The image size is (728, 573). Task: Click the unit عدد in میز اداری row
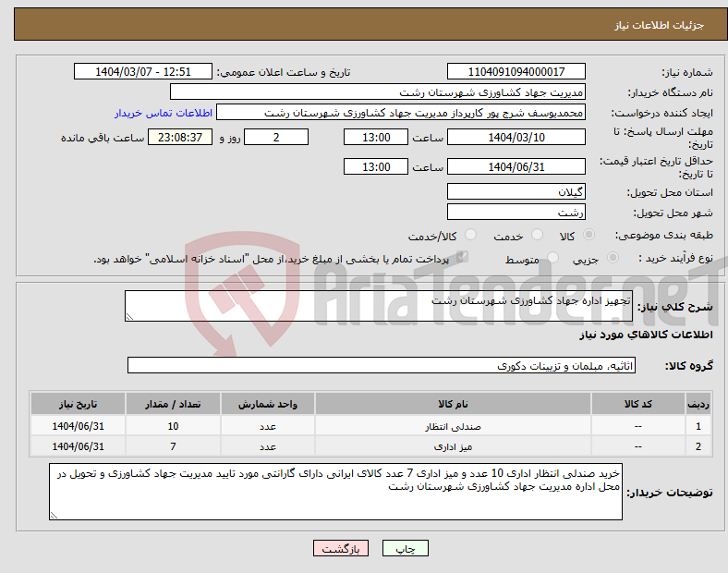[x=268, y=446]
